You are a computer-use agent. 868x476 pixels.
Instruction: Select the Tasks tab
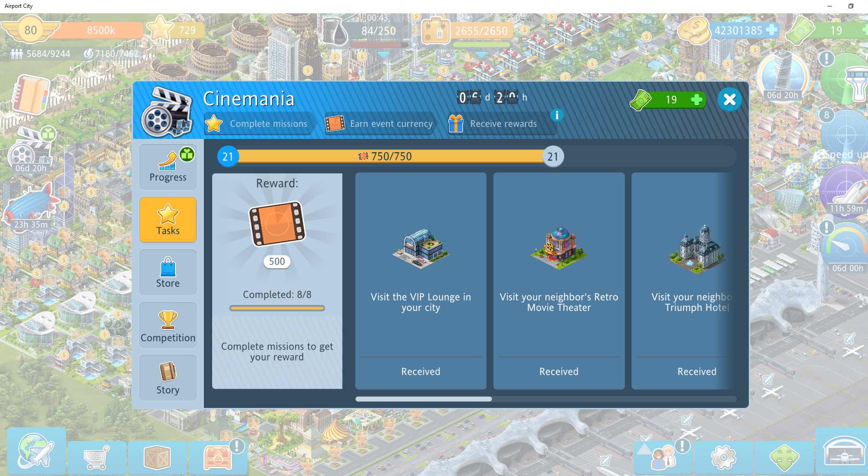pos(168,220)
